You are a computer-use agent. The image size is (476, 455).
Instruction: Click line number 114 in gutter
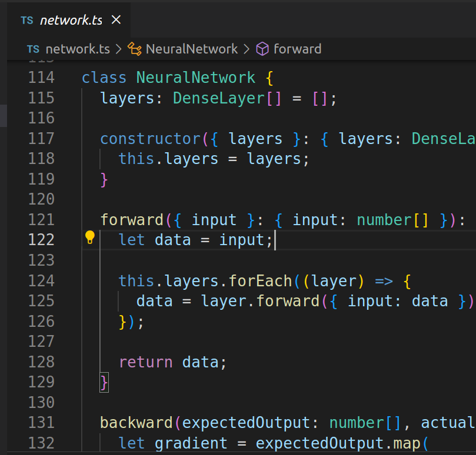coord(41,78)
